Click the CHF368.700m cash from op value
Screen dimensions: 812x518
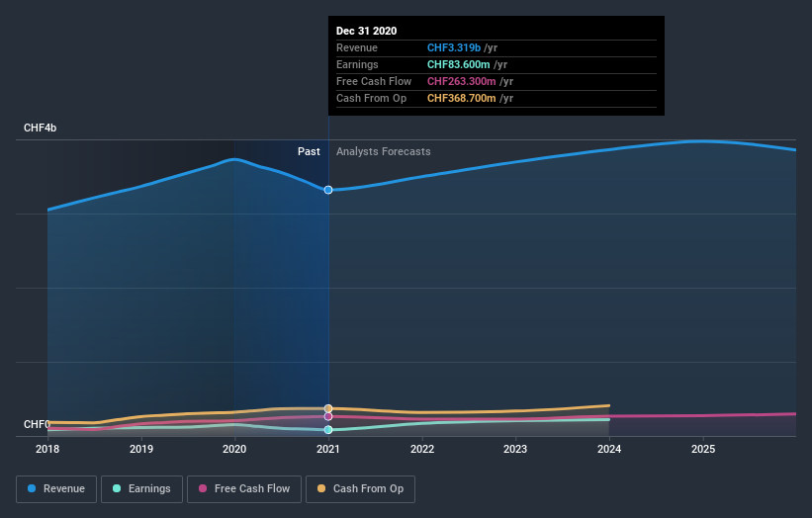(462, 98)
